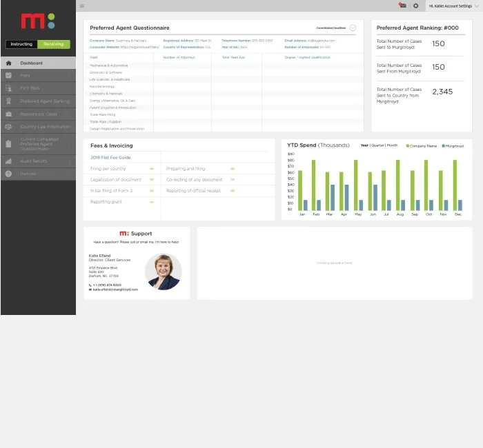Click the hamburger menu icon in top bar
The image size is (483, 448).
(x=82, y=6)
